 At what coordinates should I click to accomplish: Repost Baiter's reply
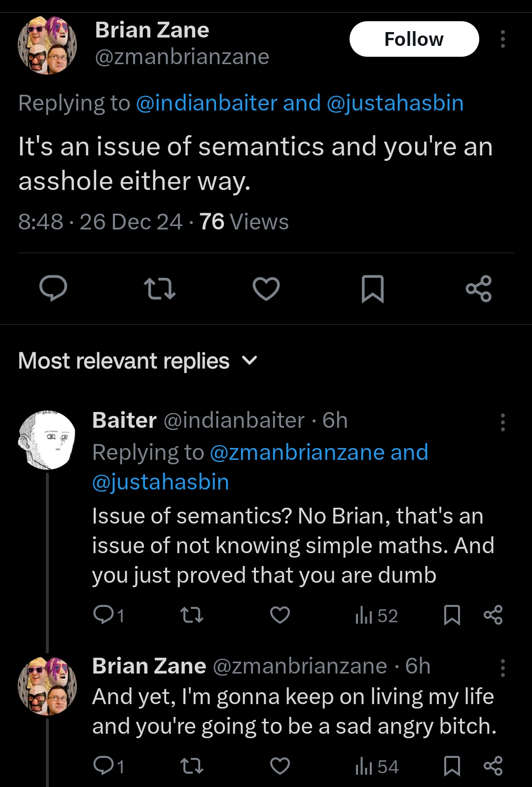click(191, 615)
